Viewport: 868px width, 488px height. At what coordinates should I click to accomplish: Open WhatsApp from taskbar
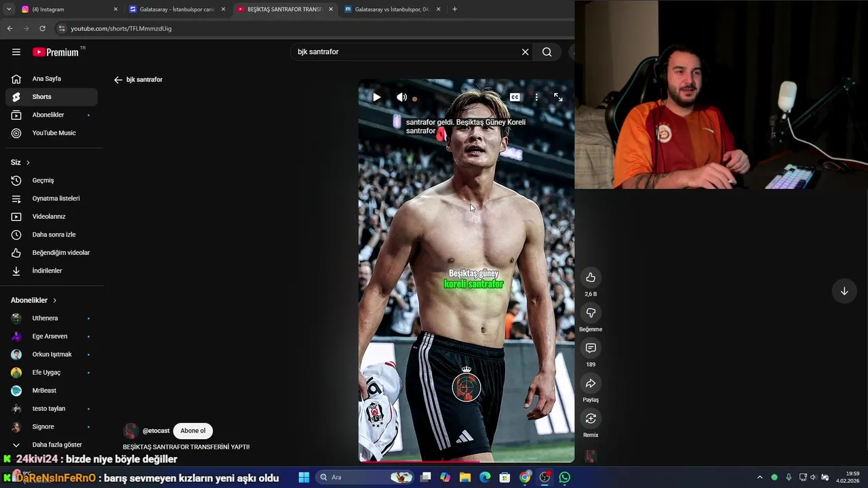tap(565, 478)
